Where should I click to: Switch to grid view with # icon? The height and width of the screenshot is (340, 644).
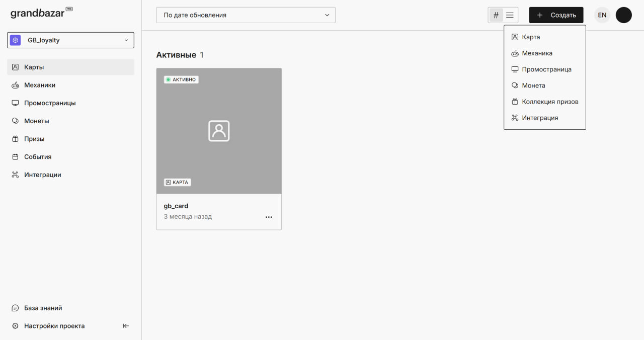(x=496, y=15)
